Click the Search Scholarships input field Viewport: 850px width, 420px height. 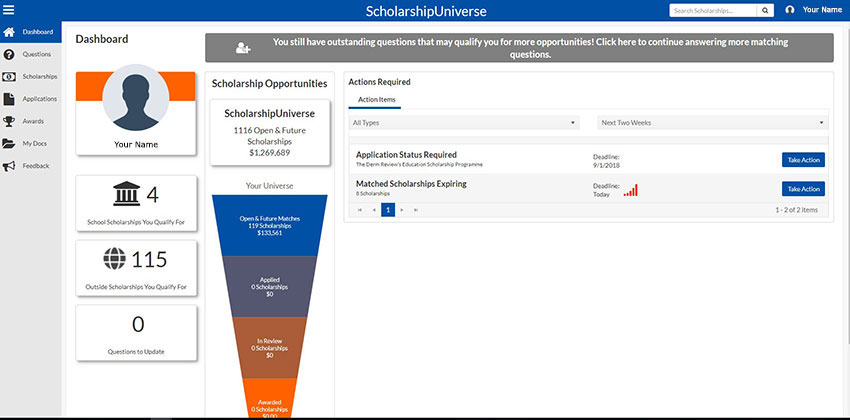(x=713, y=10)
